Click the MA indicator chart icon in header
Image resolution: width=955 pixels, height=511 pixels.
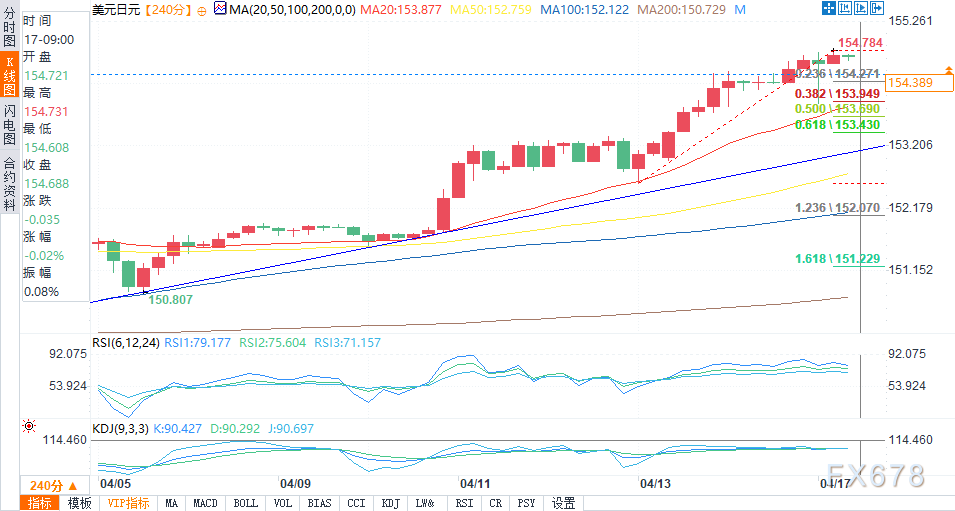pyautogui.click(x=220, y=9)
